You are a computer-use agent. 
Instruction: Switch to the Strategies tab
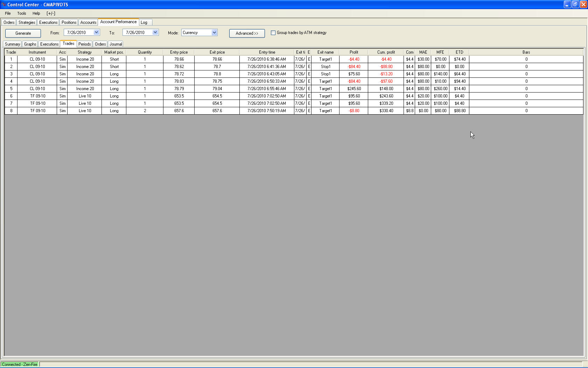coord(27,22)
